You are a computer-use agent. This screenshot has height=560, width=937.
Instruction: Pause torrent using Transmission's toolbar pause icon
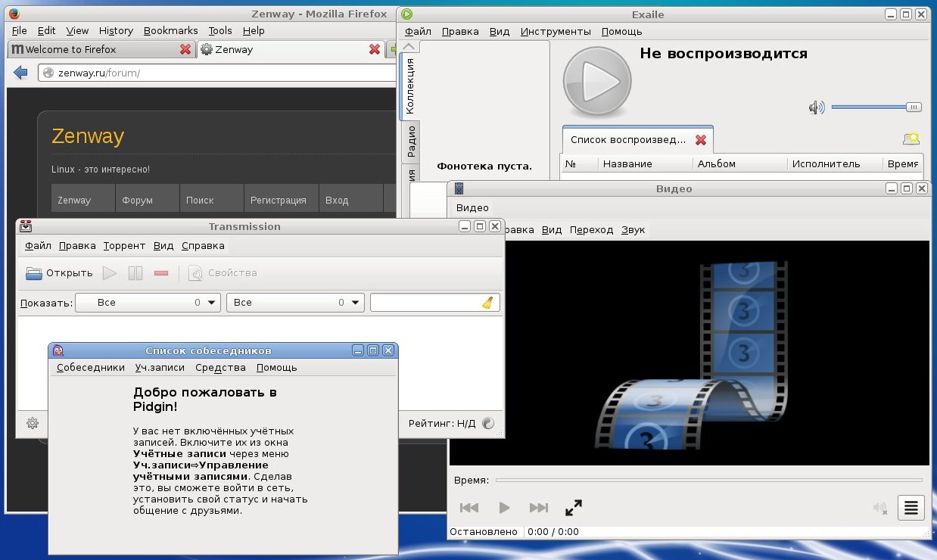pos(135,273)
